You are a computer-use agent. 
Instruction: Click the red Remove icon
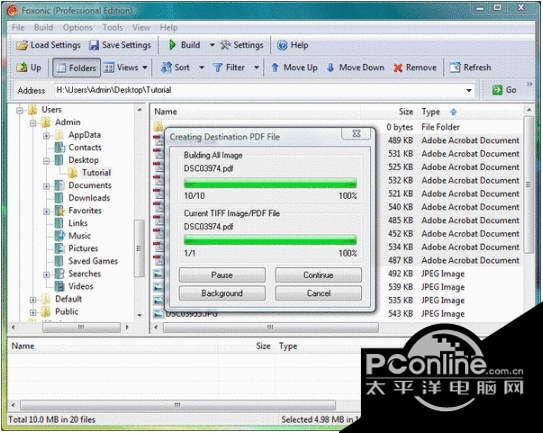[x=398, y=68]
